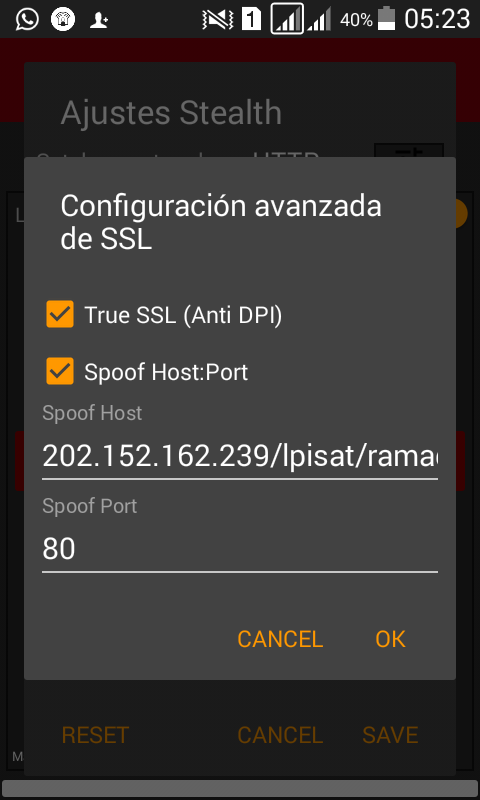Uncheck the Spoof Host:Port checkbox
This screenshot has height=800, width=480.
click(x=60, y=371)
